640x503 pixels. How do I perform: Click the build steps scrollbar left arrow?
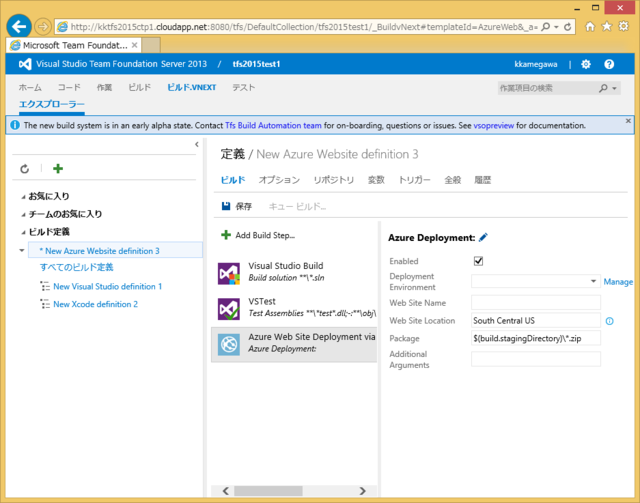226,490
